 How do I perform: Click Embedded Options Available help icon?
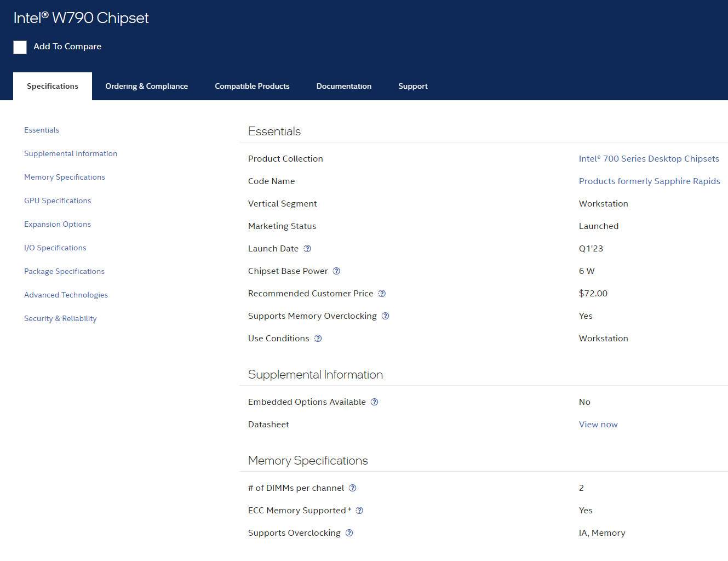374,402
